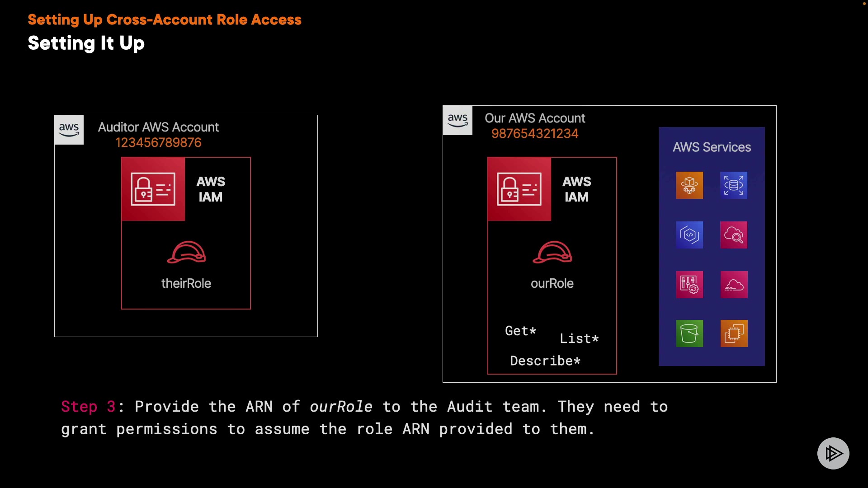Click the Get* permission label

pos(520,331)
